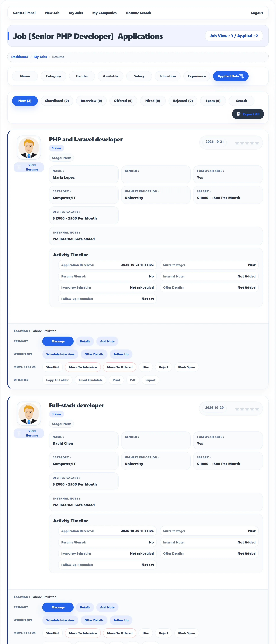Click the Logout link
This screenshot has height=644, width=276.
pos(257,13)
